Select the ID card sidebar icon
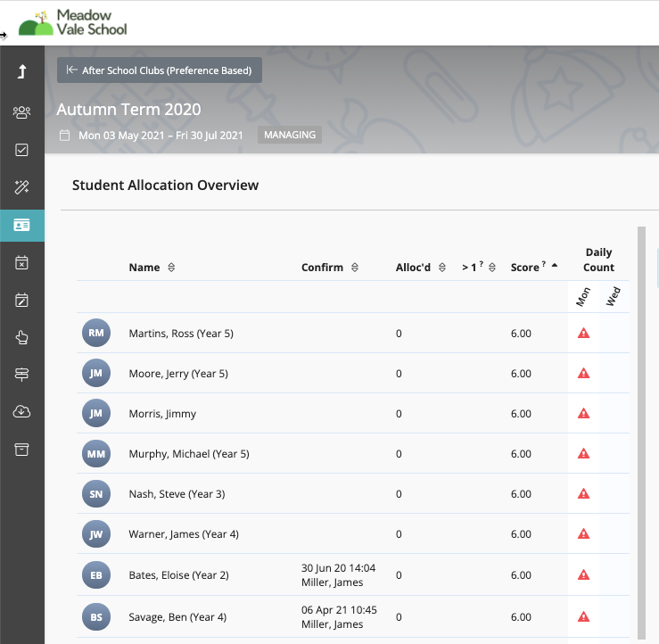 coord(22,226)
